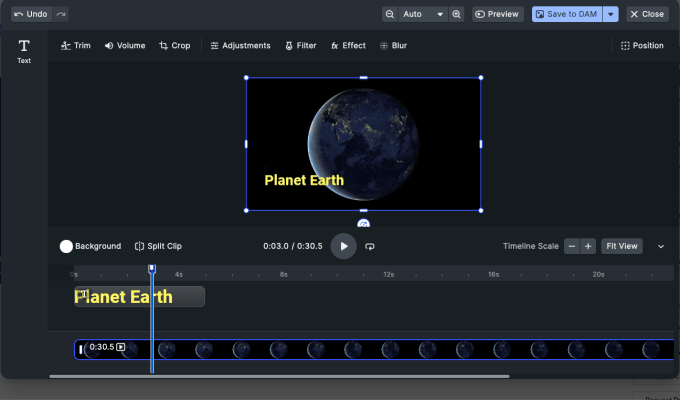The width and height of the screenshot is (680, 400).
Task: Open the Adjustments panel
Action: point(240,46)
